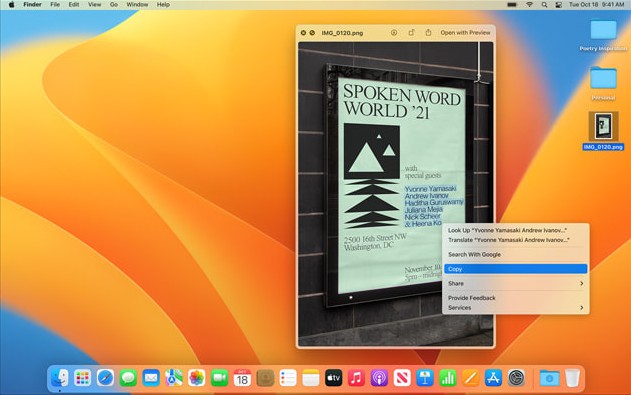
Task: Launch Apple TV from the Dock
Action: coord(334,378)
